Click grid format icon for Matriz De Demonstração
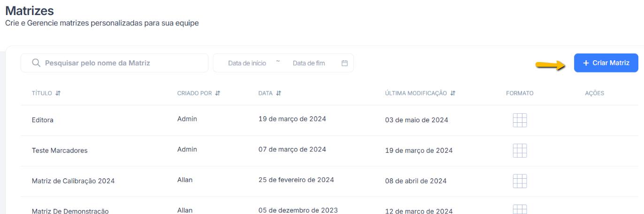This screenshot has height=214, width=644. coord(520,210)
